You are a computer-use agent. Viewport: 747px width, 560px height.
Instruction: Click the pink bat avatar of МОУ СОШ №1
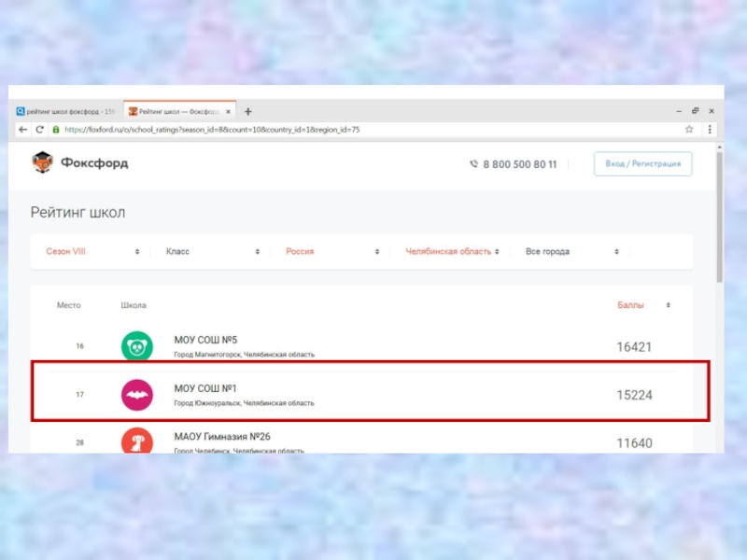[x=136, y=395]
